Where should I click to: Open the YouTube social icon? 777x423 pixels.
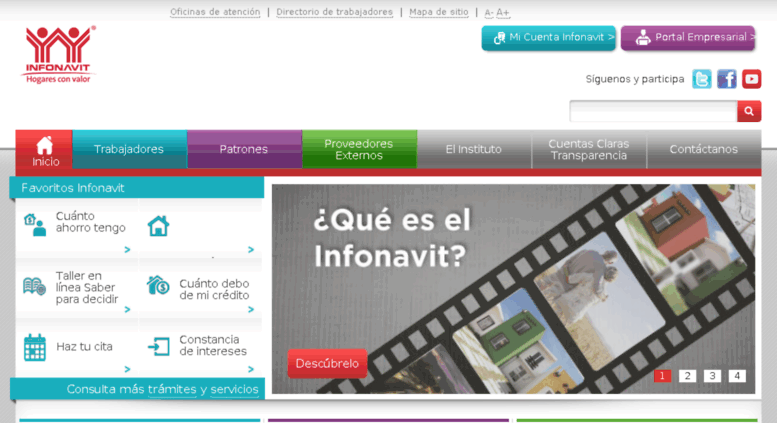[751, 79]
